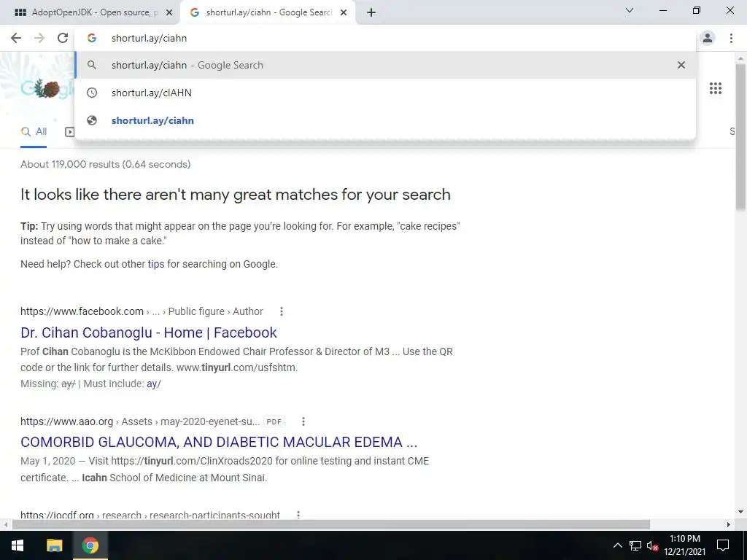Viewport: 747px width, 560px height.
Task: Remove the Google Search suggestion with X
Action: 681,65
